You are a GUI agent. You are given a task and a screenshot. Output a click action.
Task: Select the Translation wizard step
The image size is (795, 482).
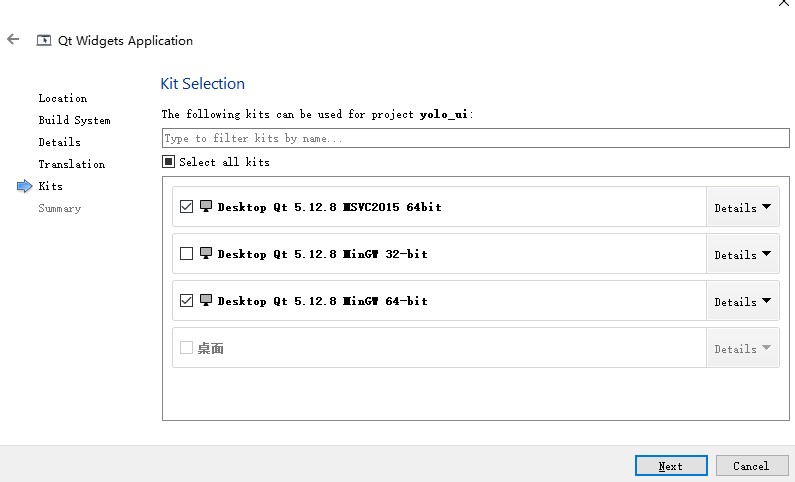coord(71,164)
